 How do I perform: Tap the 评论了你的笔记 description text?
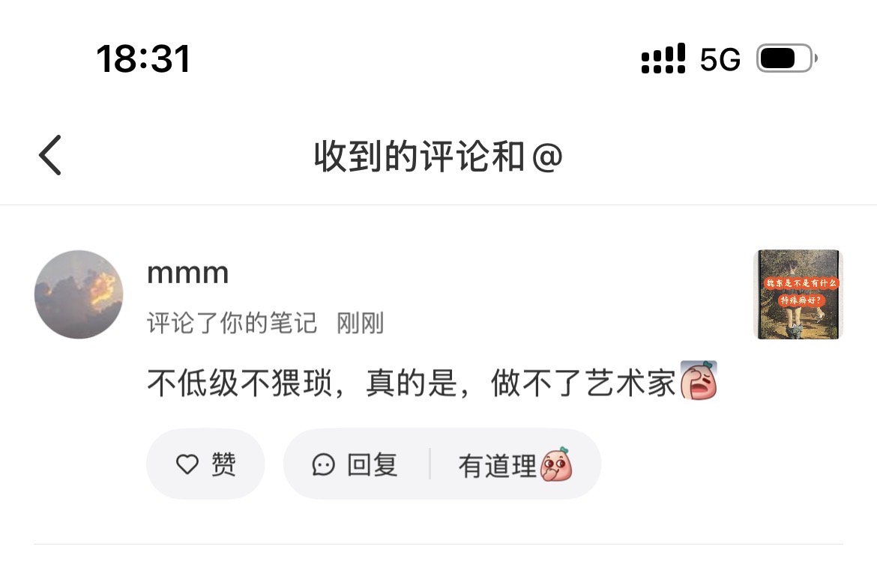232,323
